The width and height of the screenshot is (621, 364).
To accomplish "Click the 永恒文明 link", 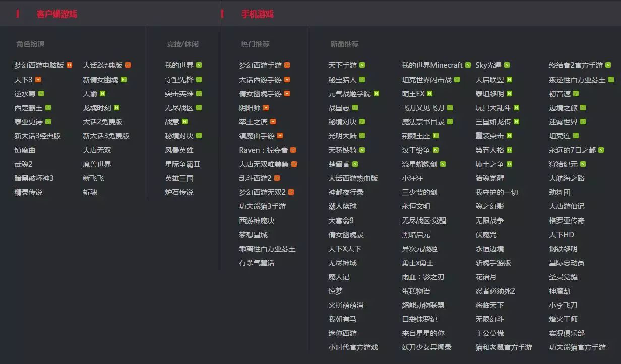I will click(x=416, y=206).
